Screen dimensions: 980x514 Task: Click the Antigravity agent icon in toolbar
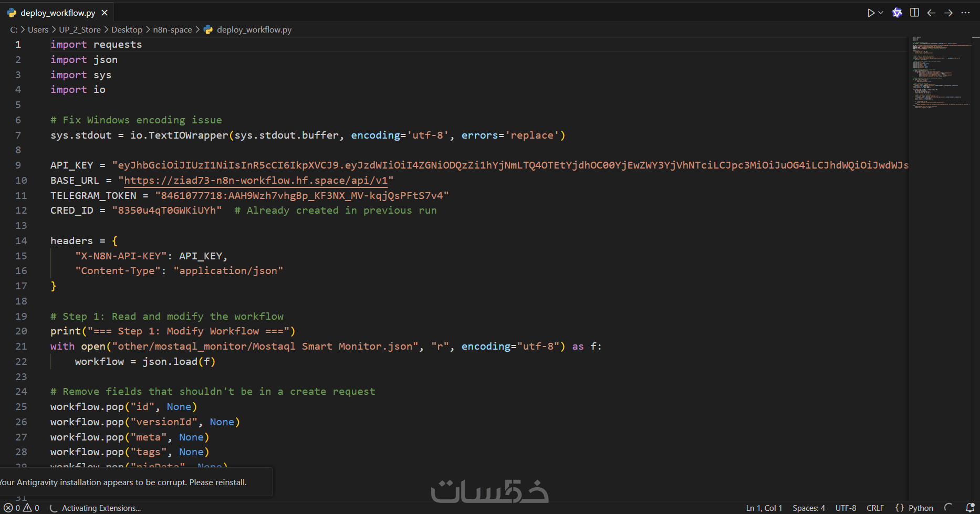(x=897, y=13)
